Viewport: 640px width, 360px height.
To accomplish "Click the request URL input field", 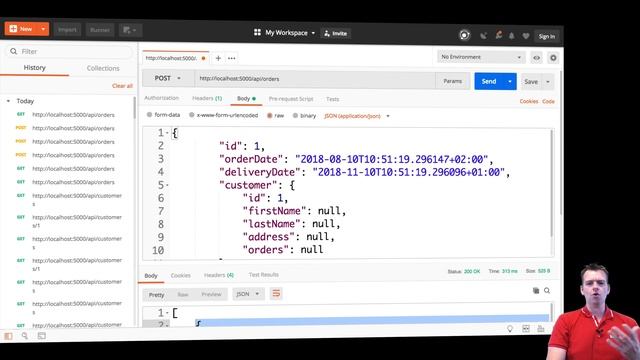I will coord(315,79).
